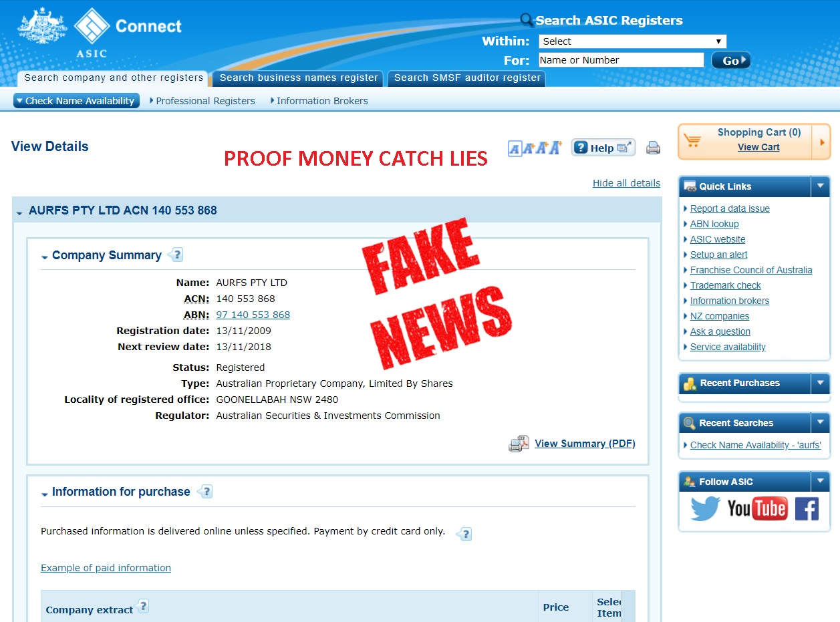This screenshot has height=622, width=840.
Task: Click the Recent Purchases panel icon
Action: coord(690,383)
